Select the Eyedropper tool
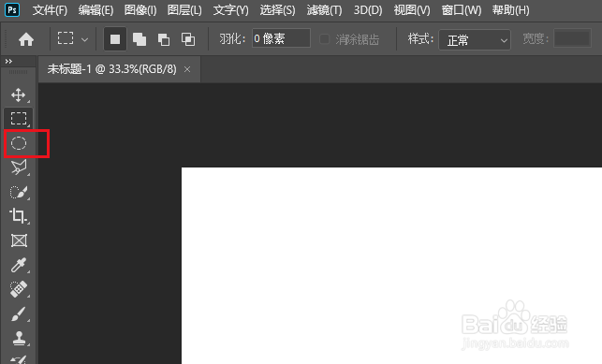Image resolution: width=602 pixels, height=364 pixels. pos(19,265)
